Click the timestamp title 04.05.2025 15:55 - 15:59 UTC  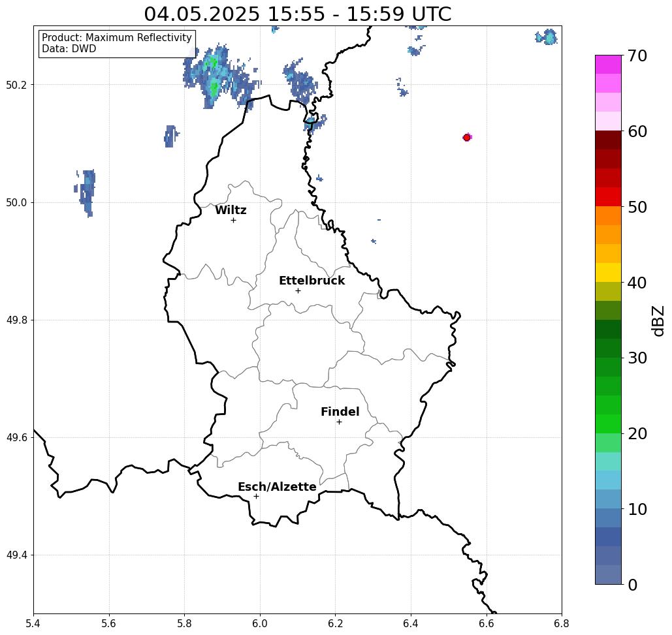pos(297,14)
